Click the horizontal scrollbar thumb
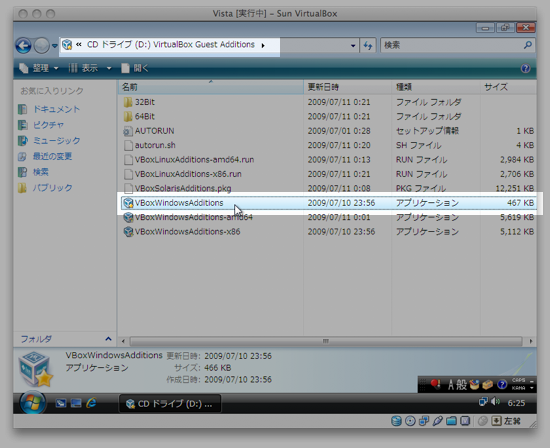This screenshot has width=550, height=448. [326, 341]
